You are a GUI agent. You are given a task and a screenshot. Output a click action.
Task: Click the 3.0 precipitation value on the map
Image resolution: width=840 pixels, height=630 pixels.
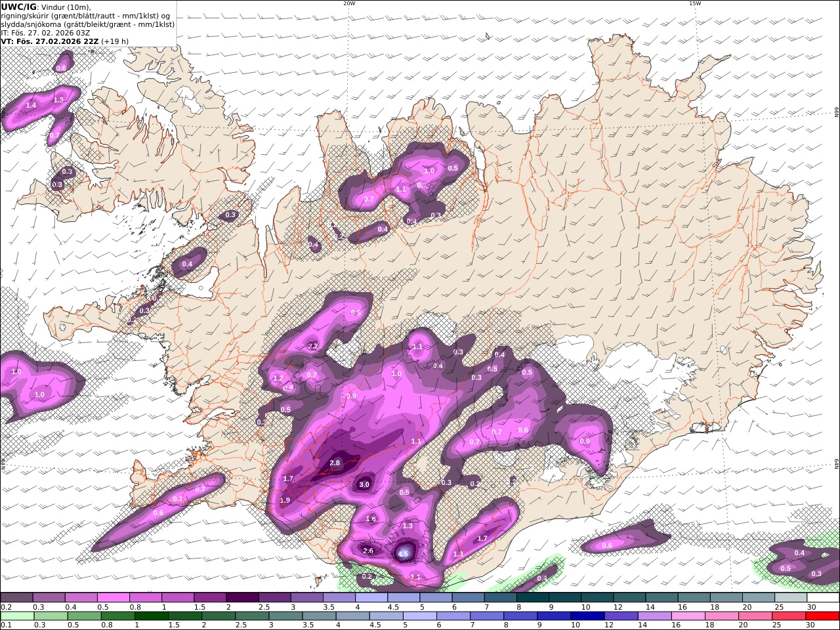click(364, 484)
